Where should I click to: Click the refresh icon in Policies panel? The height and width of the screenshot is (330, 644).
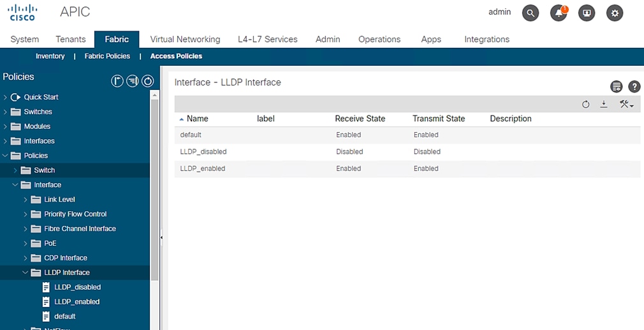coord(148,81)
